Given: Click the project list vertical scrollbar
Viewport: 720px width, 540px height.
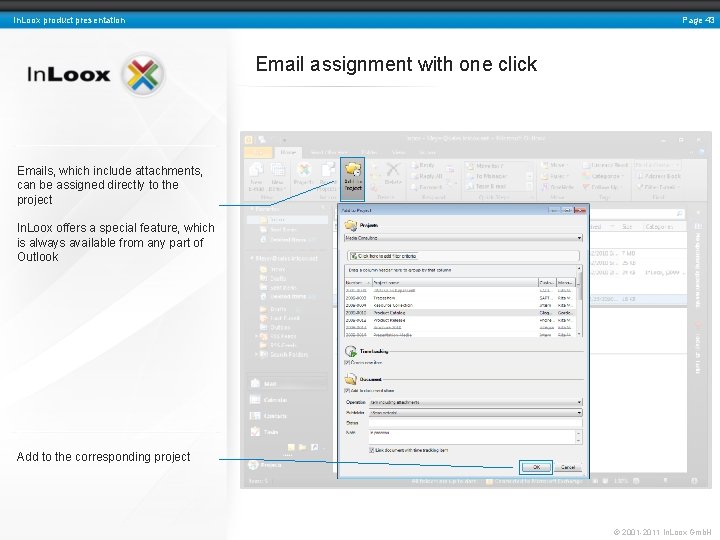Looking at the screenshot, I should 579,301.
